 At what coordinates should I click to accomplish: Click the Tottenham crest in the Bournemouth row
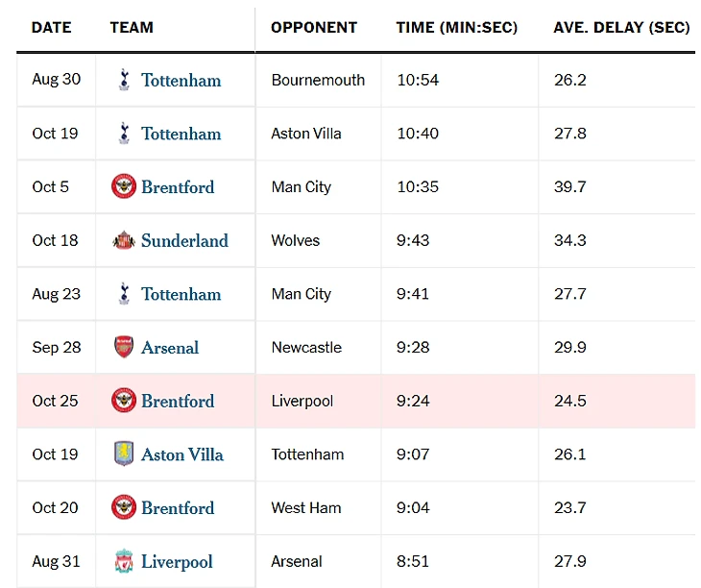(123, 80)
